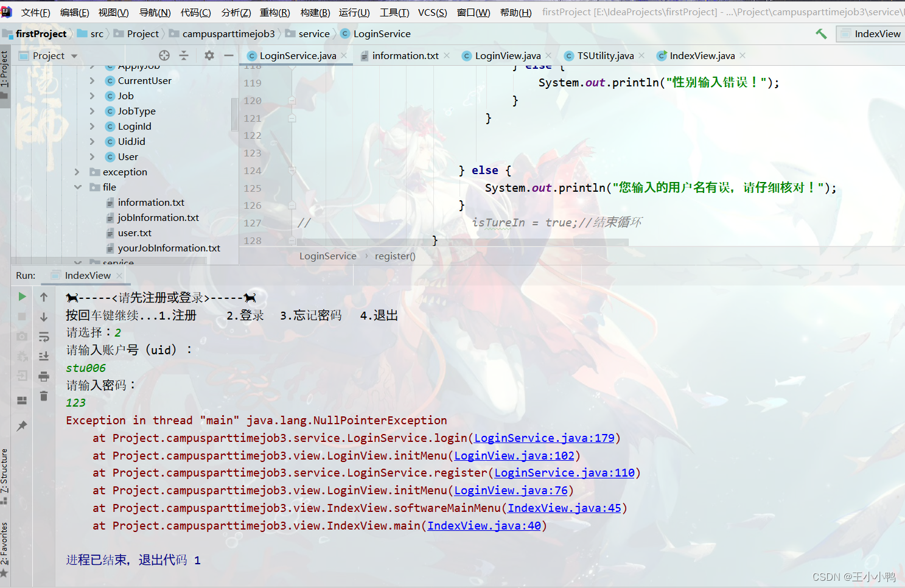This screenshot has width=905, height=588.
Task: Expand the User class node
Action: (x=92, y=156)
